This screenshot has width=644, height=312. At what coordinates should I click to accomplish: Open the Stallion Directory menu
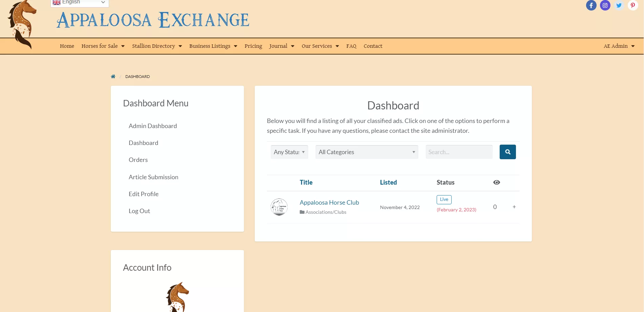click(157, 46)
